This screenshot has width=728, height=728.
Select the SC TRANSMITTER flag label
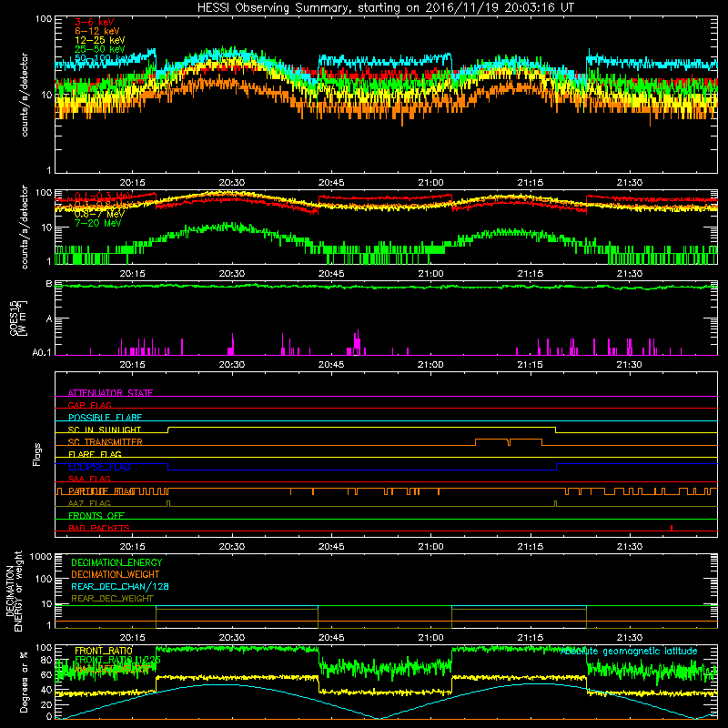coord(106,442)
